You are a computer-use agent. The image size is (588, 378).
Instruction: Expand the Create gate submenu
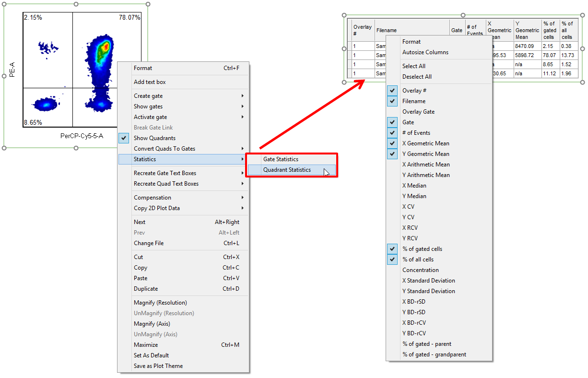148,96
